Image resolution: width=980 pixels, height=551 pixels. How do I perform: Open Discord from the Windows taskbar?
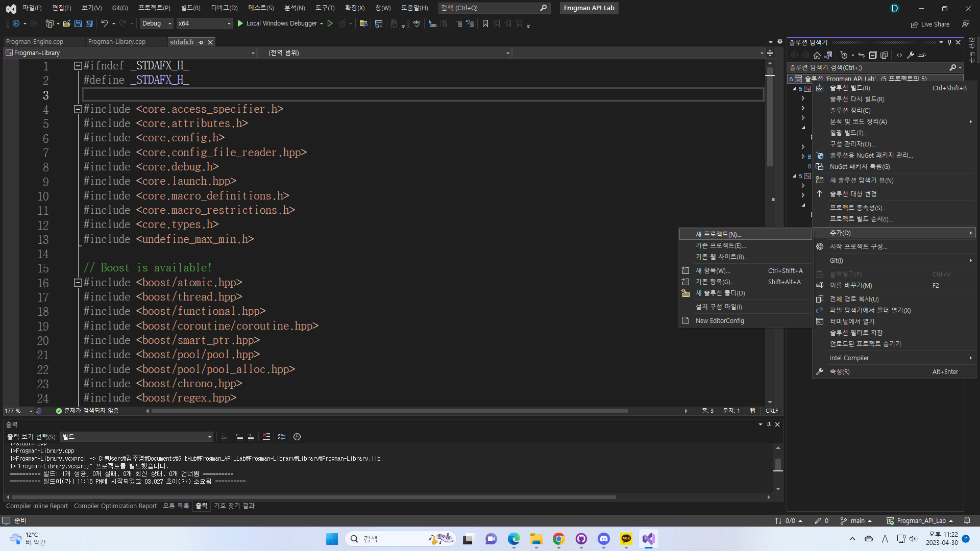[x=604, y=539]
